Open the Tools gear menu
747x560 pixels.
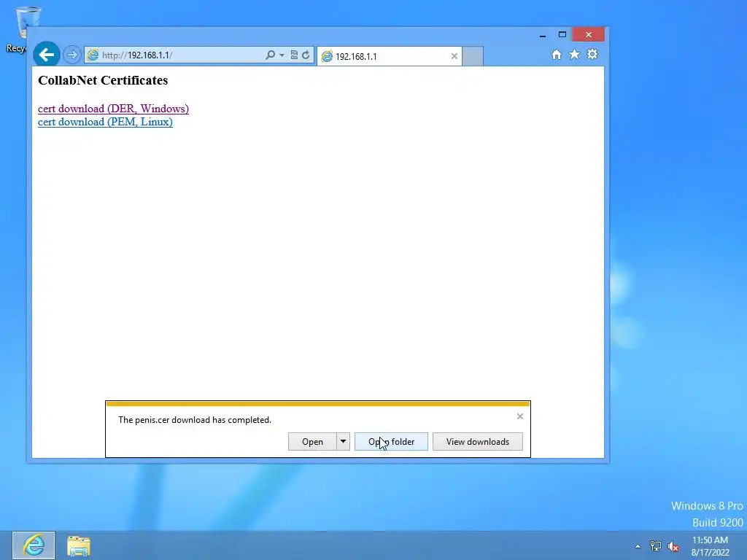pos(592,54)
